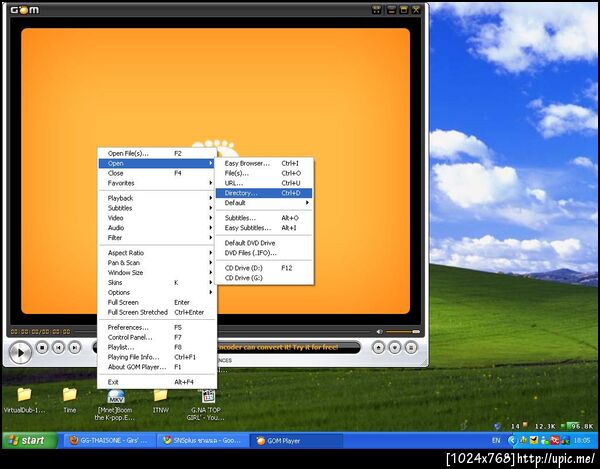Viewport: 600px width, 469px height.
Task: Select Open File(s)... in context menu
Action: coord(157,153)
